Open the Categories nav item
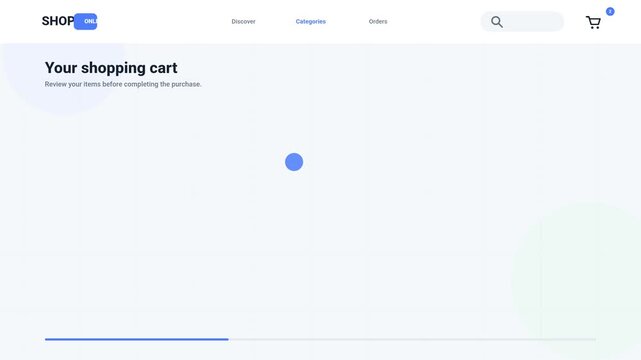 (311, 22)
